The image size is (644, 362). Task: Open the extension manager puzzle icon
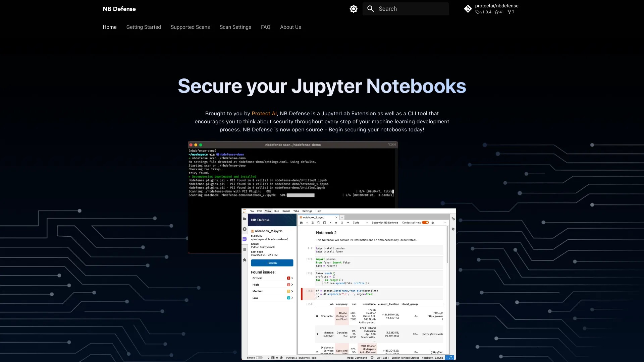coord(245,260)
